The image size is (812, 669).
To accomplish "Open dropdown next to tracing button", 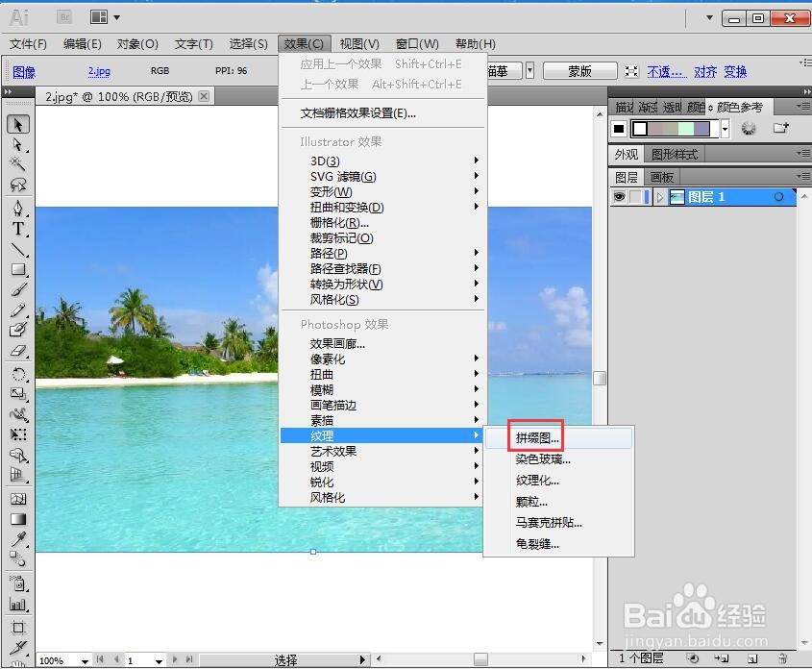I will tap(529, 70).
